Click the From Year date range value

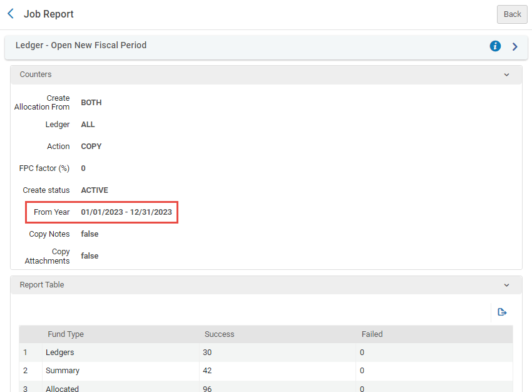(x=126, y=212)
